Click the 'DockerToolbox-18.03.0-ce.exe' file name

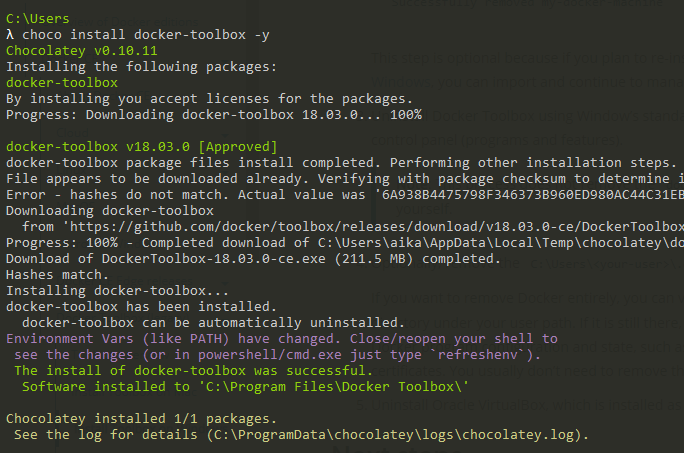214,259
